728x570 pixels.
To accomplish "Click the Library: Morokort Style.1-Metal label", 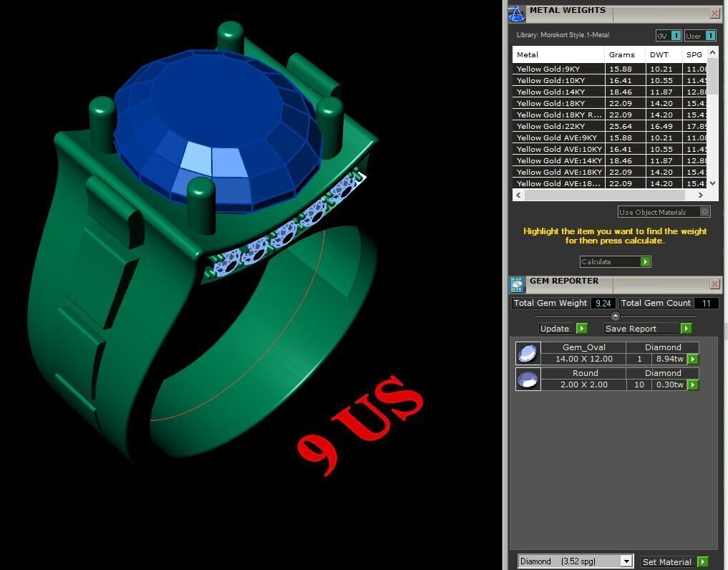I will [x=563, y=35].
